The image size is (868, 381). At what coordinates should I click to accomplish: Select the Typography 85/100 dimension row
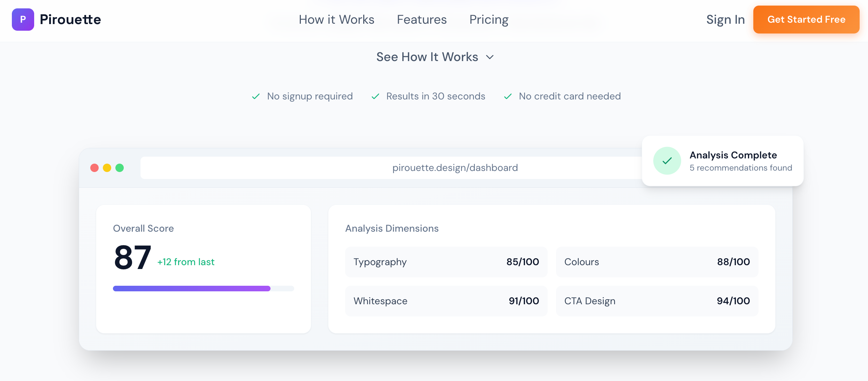[446, 262]
